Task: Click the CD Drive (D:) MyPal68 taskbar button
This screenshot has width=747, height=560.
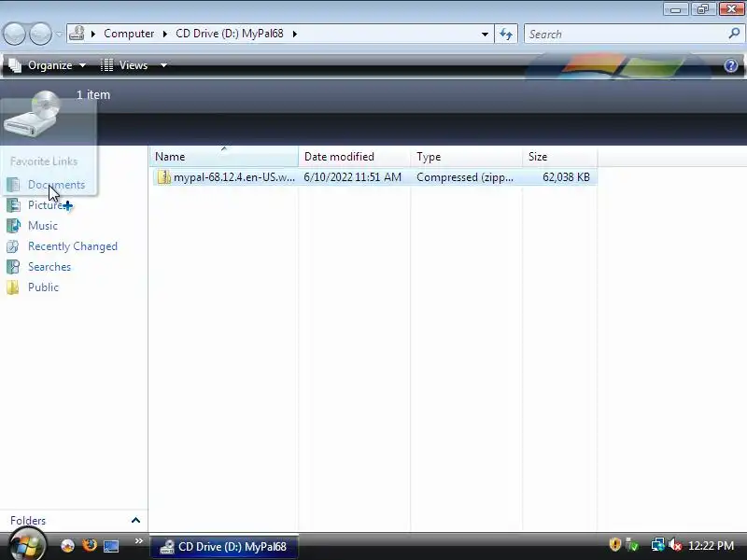Action: (224, 547)
